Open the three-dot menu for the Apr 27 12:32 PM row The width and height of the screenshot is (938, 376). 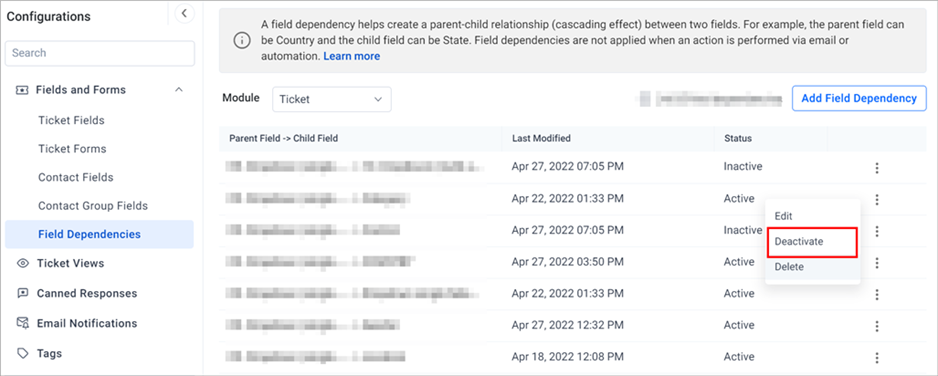coord(877,326)
